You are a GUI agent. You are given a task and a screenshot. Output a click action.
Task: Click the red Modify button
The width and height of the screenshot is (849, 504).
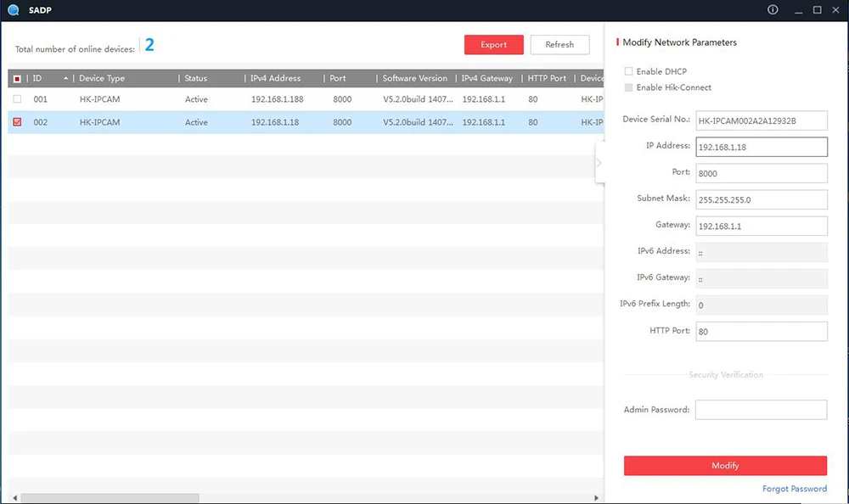(x=725, y=466)
